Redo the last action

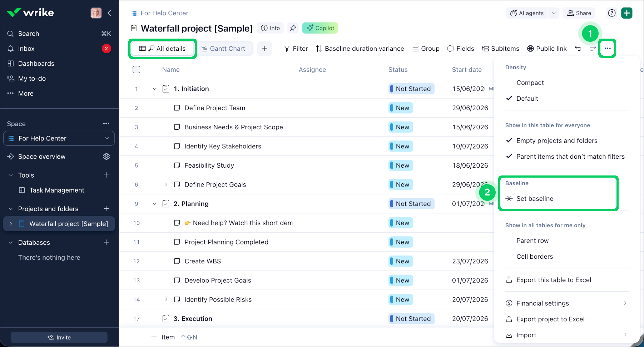click(x=593, y=49)
